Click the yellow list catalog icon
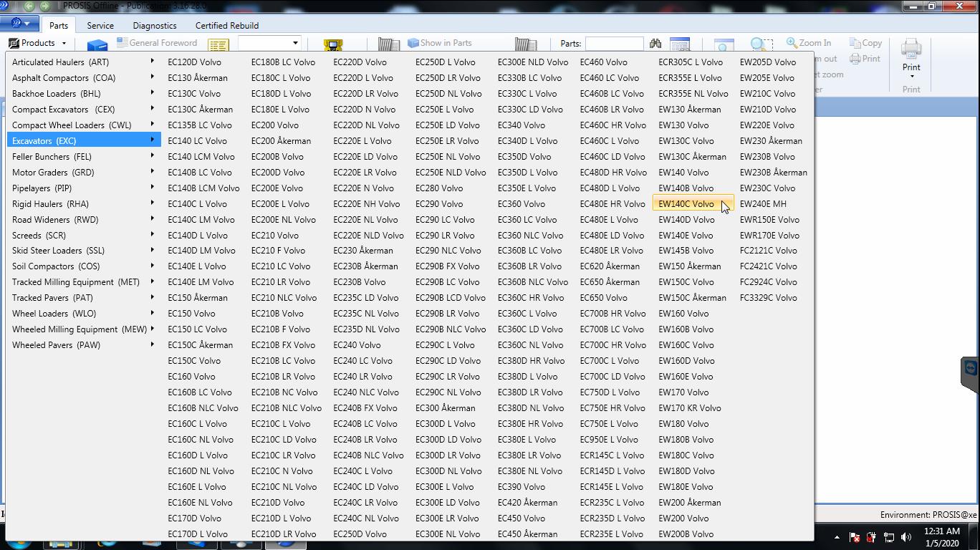Image resolution: width=980 pixels, height=550 pixels. (x=218, y=45)
